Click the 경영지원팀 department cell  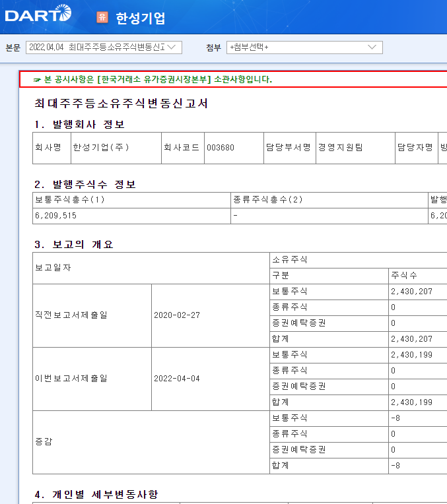point(355,148)
